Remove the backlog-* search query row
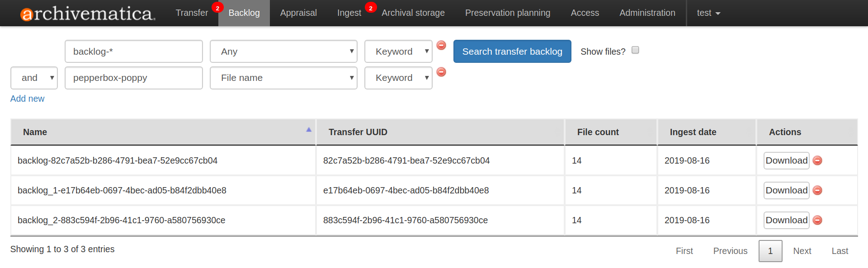This screenshot has height=268, width=868. pos(441,45)
